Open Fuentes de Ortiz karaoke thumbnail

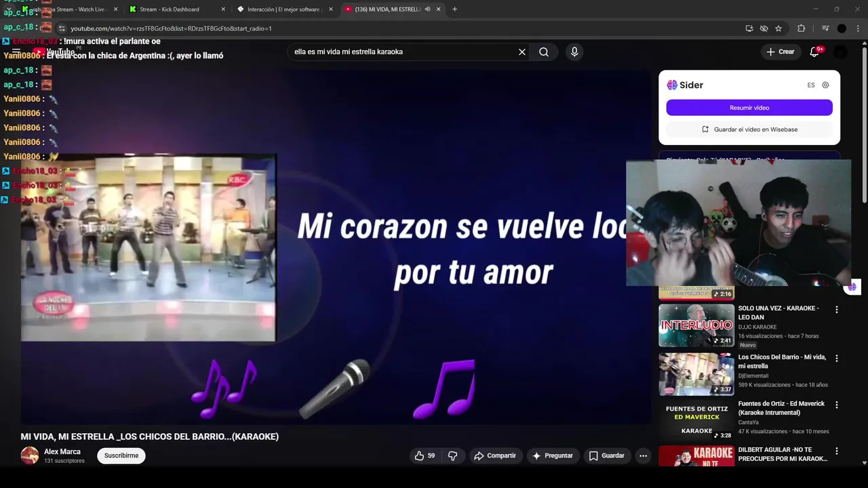[696, 420]
